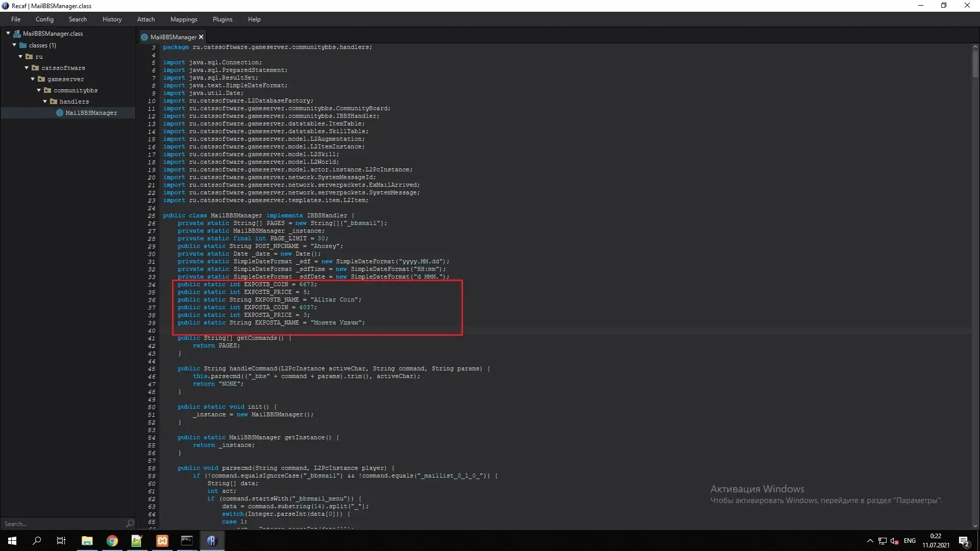980x551 pixels.
Task: Open the Plugins menu
Action: 223,19
